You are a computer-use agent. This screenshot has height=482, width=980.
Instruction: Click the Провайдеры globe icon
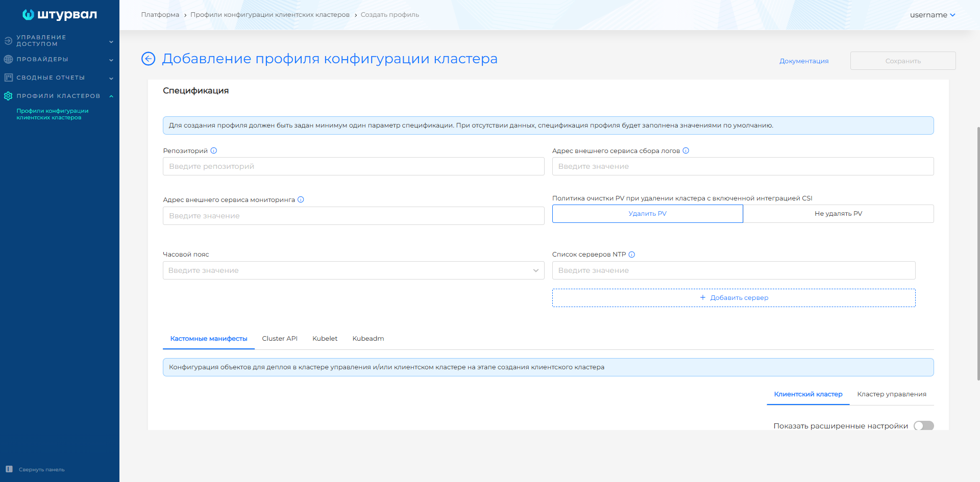(x=8, y=59)
